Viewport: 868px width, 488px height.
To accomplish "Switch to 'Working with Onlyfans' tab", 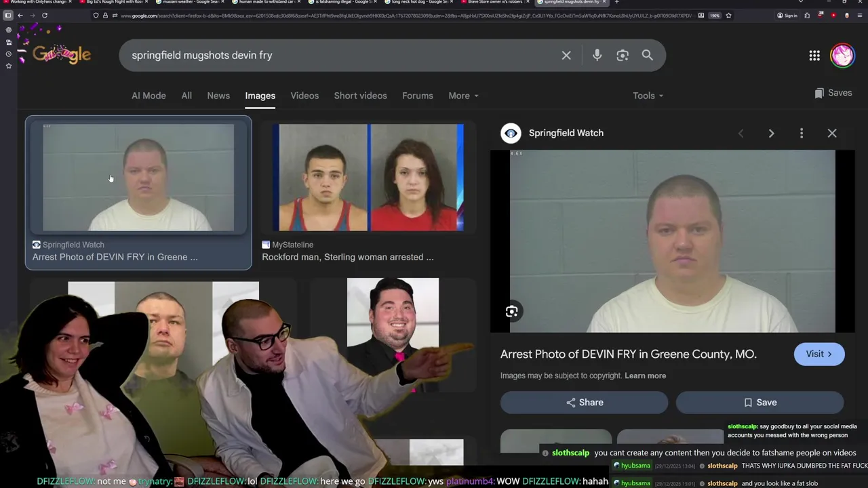I will pos(37,2).
